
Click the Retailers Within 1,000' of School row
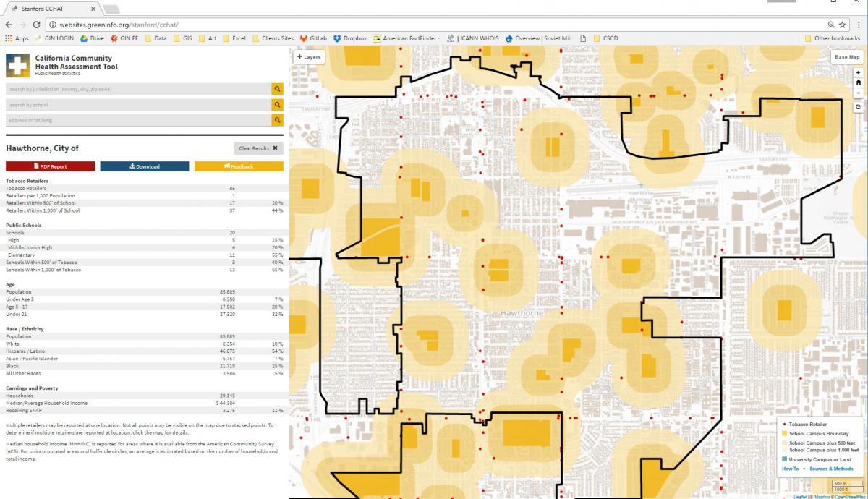point(145,210)
